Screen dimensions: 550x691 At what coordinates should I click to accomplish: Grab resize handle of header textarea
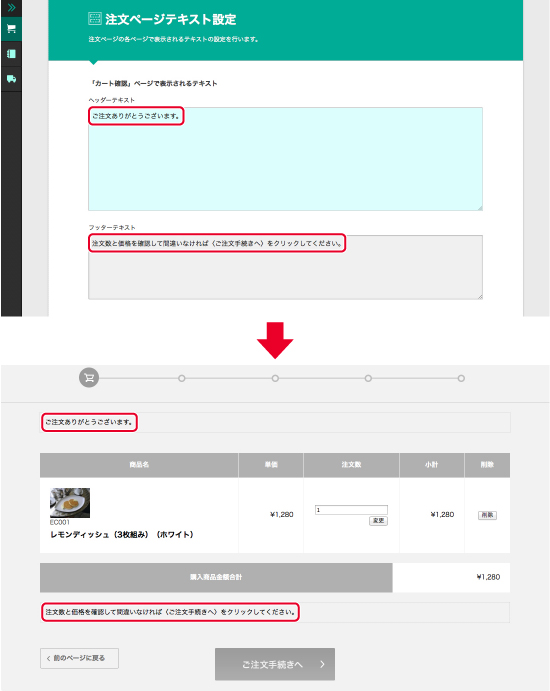(479, 208)
